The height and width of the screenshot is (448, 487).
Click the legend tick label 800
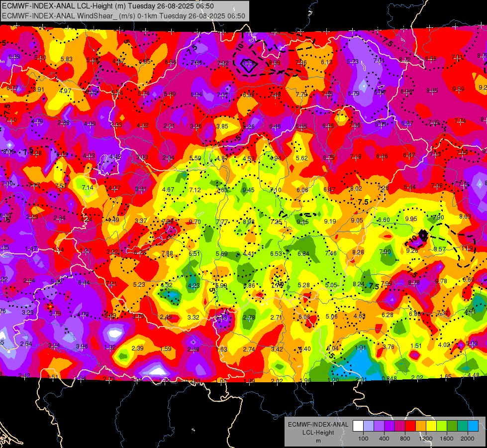tap(405, 439)
